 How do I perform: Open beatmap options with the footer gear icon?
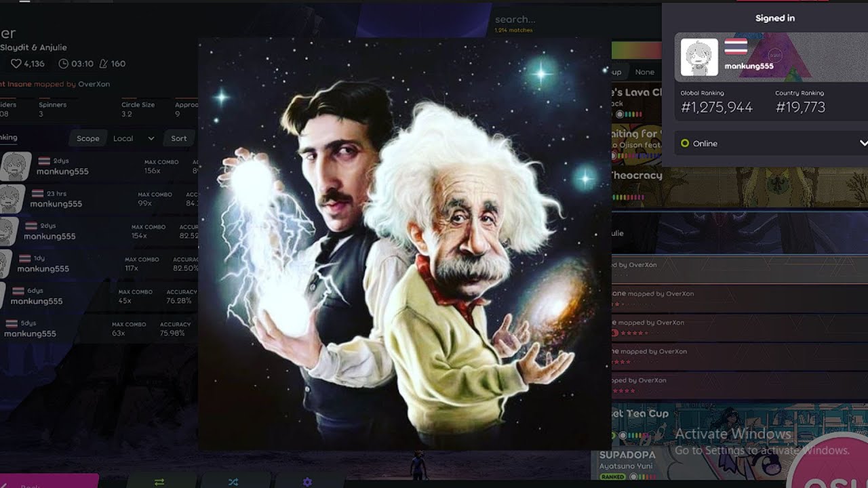tap(307, 482)
